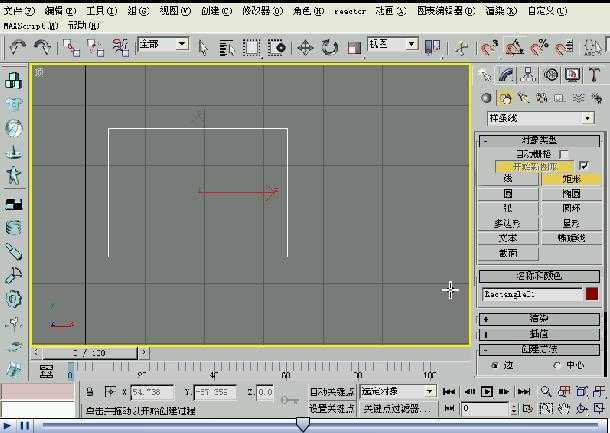The width and height of the screenshot is (610, 433).
Task: Activate the Select and Rotate tool
Action: pos(330,48)
